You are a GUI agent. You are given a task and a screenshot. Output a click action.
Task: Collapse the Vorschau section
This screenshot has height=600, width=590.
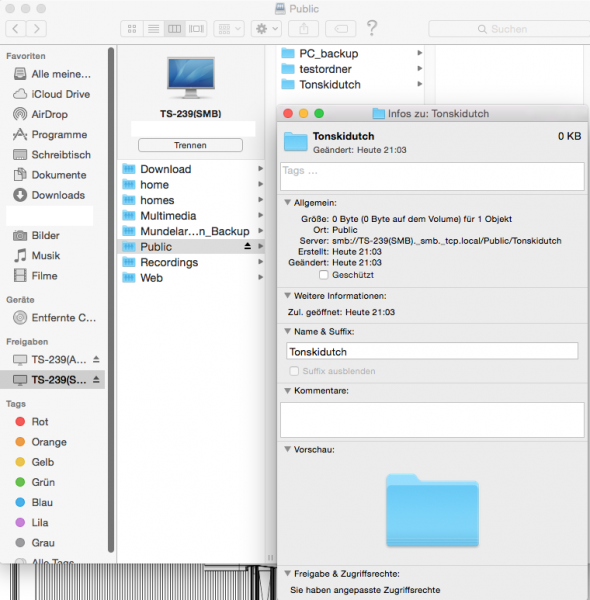(287, 449)
